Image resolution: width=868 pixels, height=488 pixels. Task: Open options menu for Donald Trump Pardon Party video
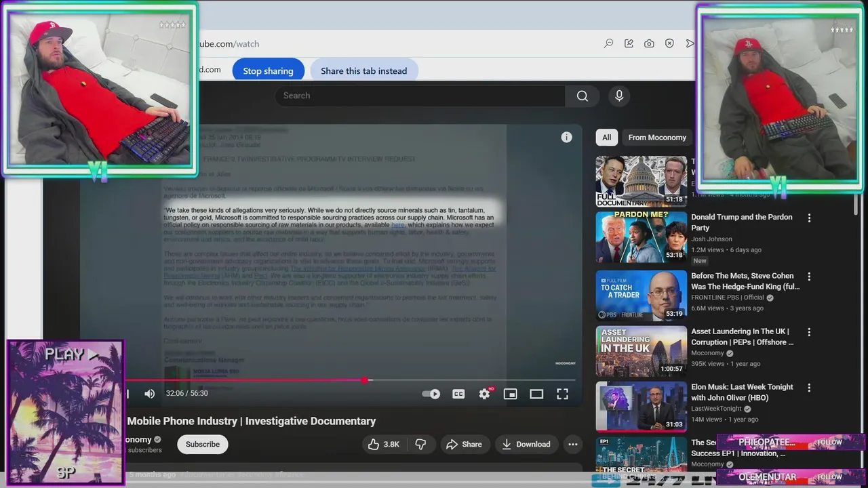[x=808, y=218]
